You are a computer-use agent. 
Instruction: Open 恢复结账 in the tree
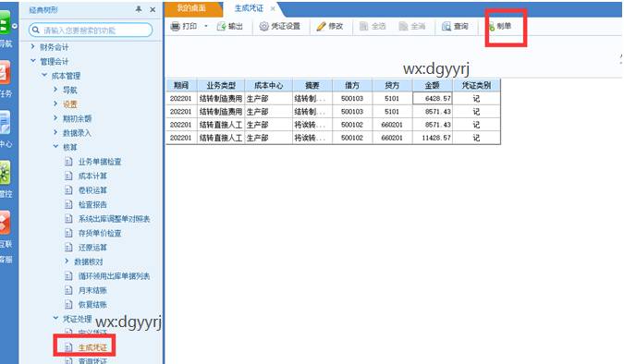[92, 305]
